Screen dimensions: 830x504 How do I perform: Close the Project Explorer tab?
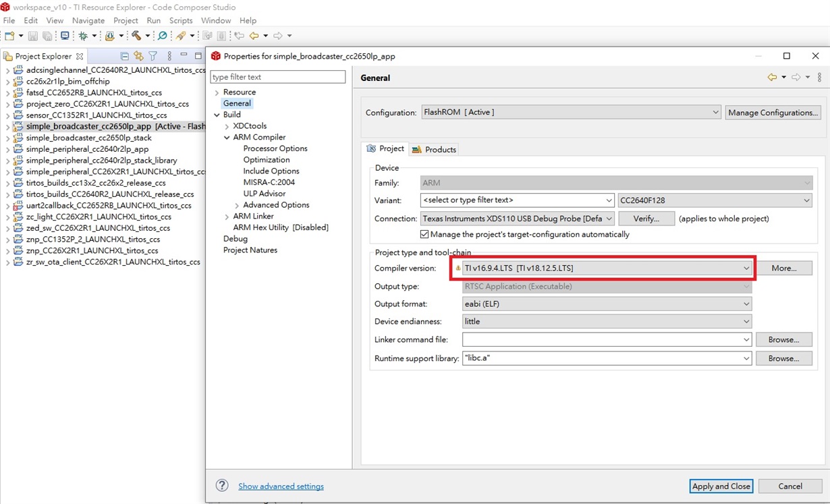click(80, 57)
